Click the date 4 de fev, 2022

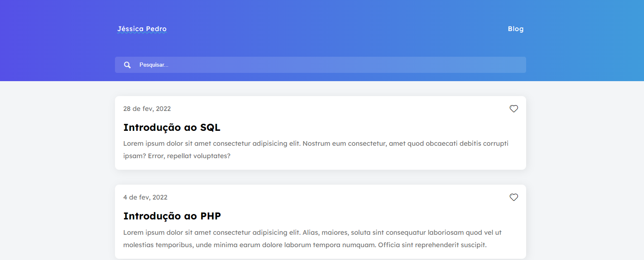[x=145, y=197]
